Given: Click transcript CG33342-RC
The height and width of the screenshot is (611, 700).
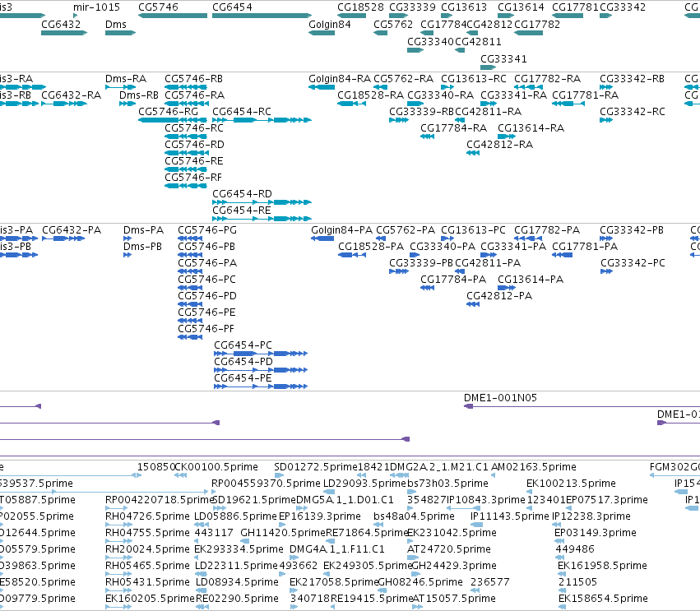Looking at the screenshot, I should (x=606, y=120).
